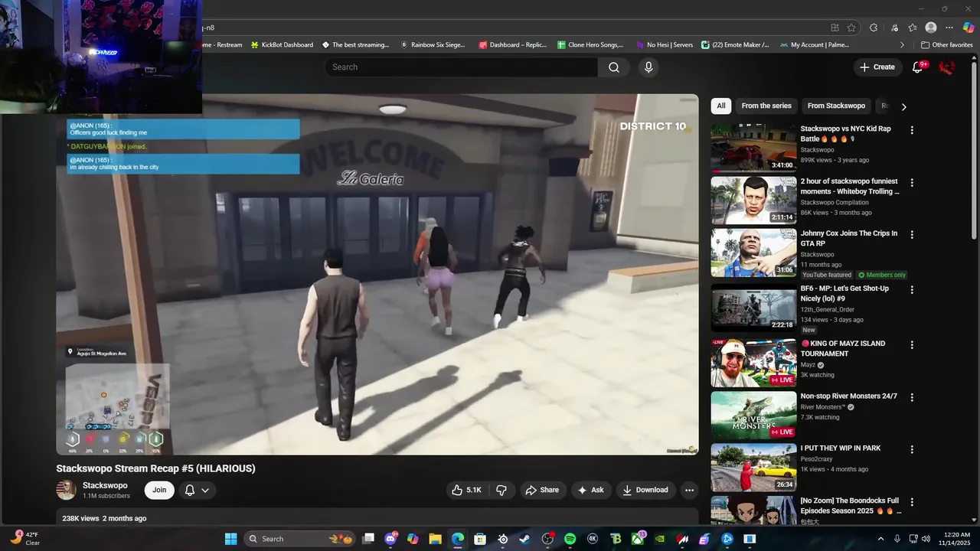Open Edge favorites hub icon
The image size is (980, 551).
[x=912, y=28]
